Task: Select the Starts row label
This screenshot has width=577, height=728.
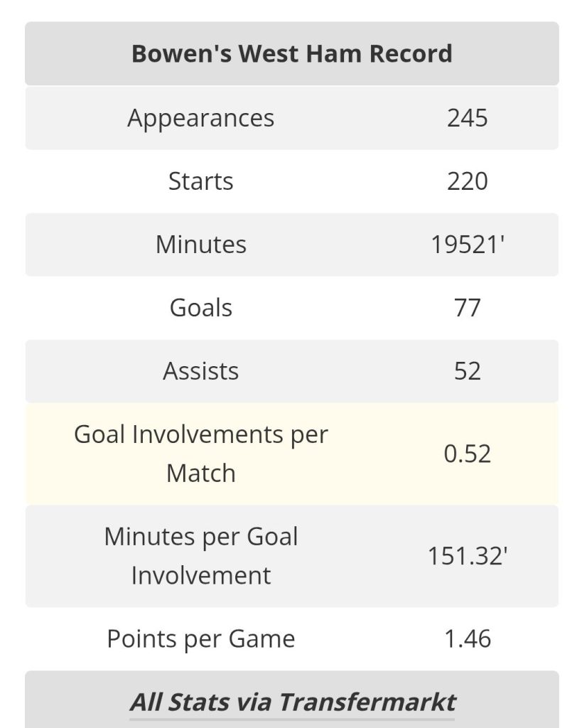Action: pyautogui.click(x=201, y=181)
